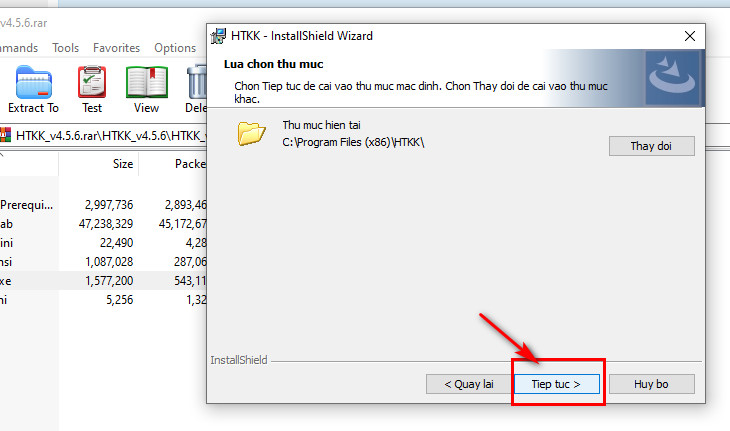Click the HTKK installer icon in title bar
This screenshot has height=431, width=730.
click(218, 36)
